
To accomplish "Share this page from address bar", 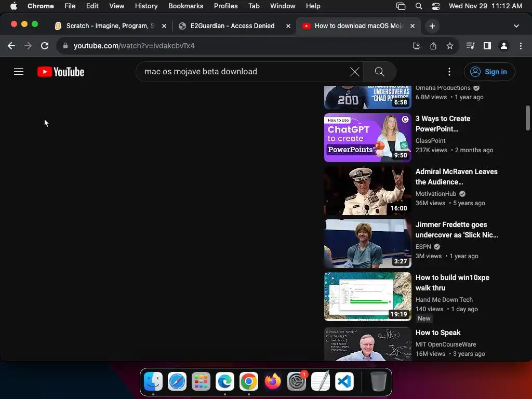I will 433,46.
